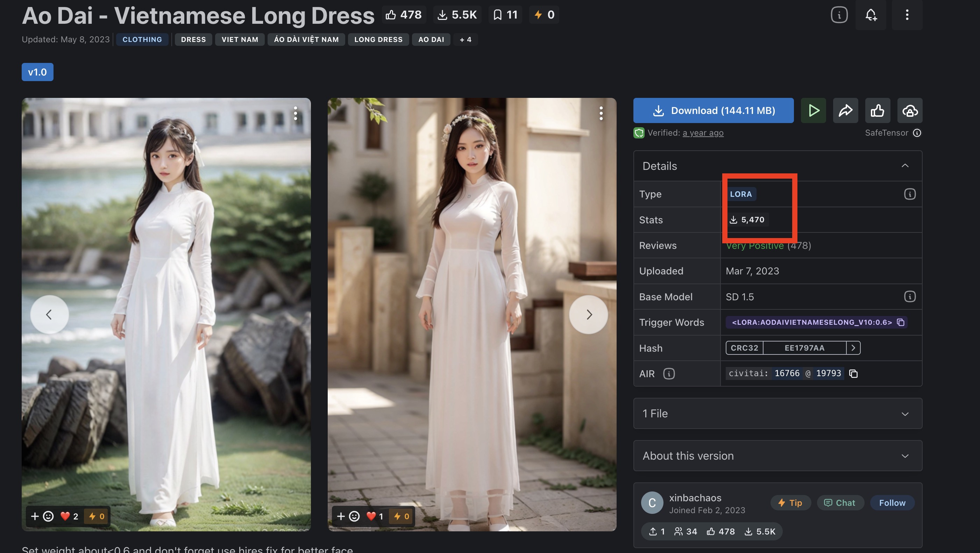Expand the + 4 more tags
This screenshot has height=553, width=980.
465,39
